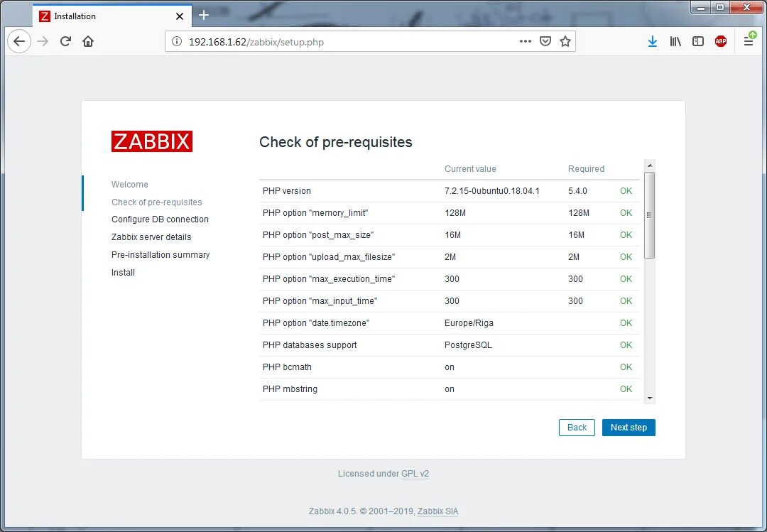Screen dimensions: 767x532
Task: Maximize the browser window
Action: [x=720, y=7]
